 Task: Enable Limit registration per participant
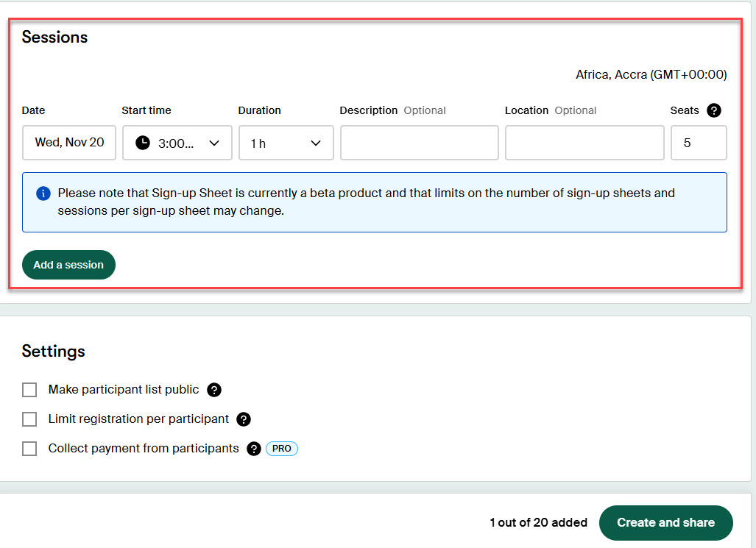pyautogui.click(x=29, y=419)
